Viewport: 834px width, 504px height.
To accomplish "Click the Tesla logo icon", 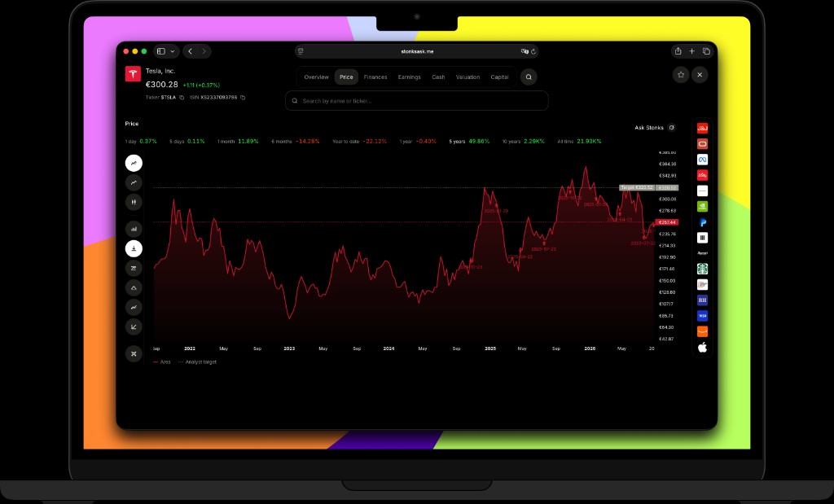I will tap(133, 74).
